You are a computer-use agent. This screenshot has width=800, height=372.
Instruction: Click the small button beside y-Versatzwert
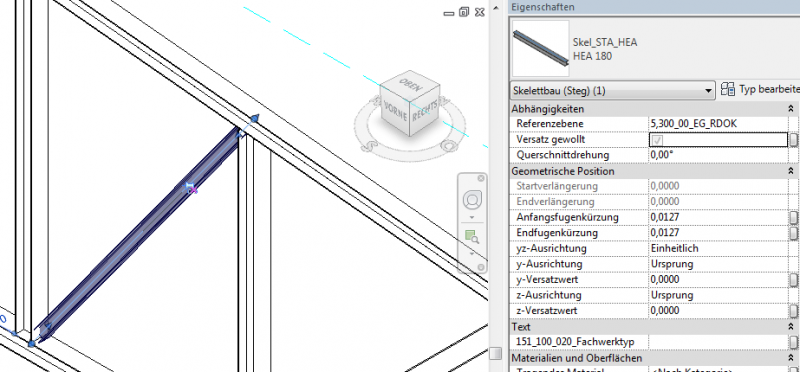793,280
